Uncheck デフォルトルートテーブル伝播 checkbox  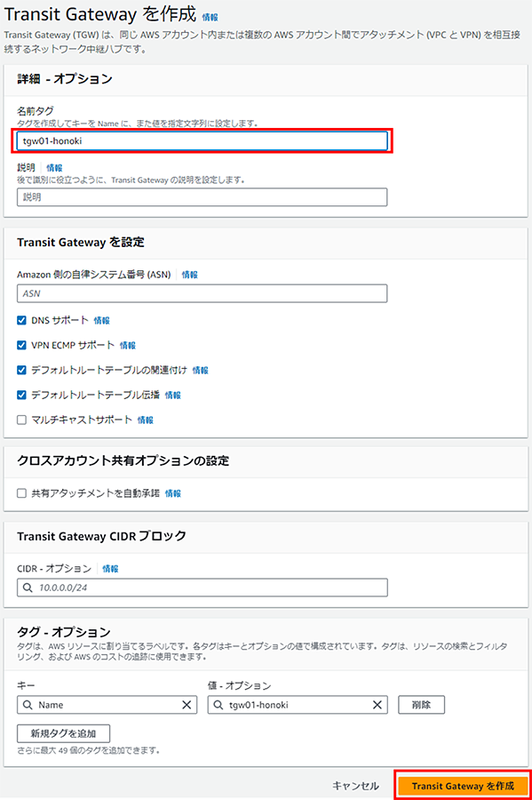[21, 395]
